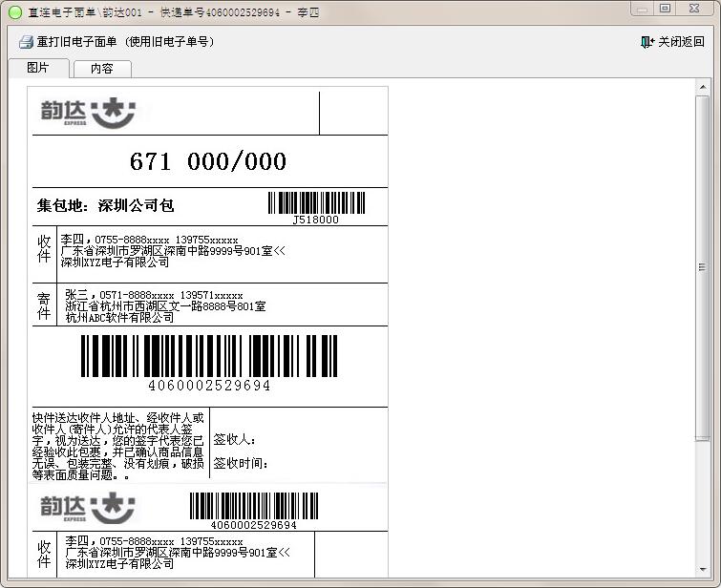721x588 pixels.
Task: Click the 签收人 signature field on label
Action: point(234,439)
